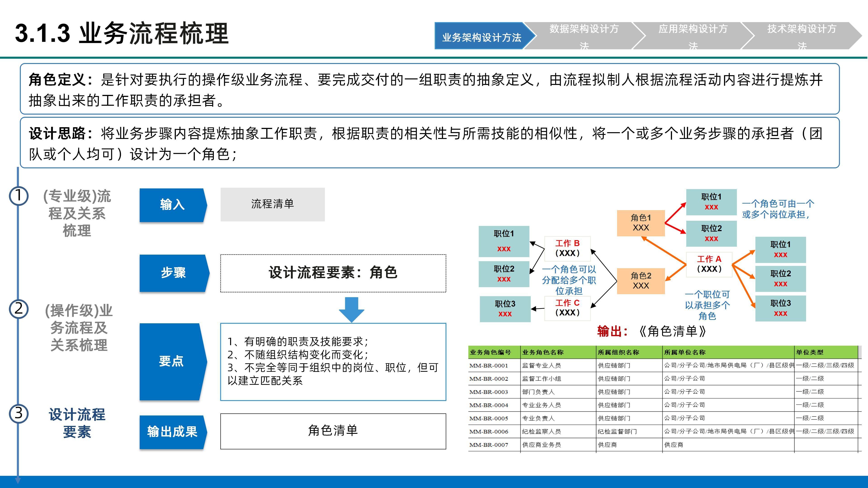Viewport: 868px width, 488px height.
Task: Click the 业务角色编号 table header
Action: click(494, 352)
